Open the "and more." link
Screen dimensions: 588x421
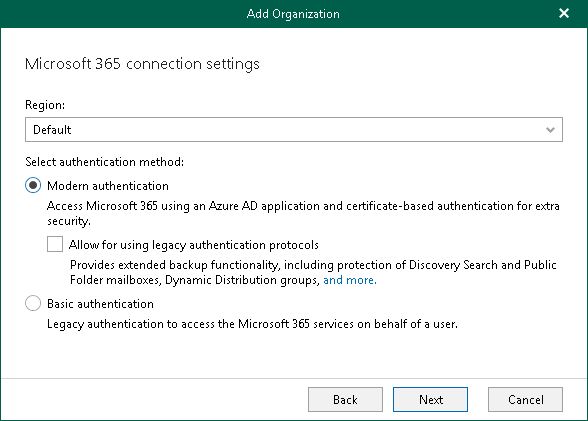[350, 280]
